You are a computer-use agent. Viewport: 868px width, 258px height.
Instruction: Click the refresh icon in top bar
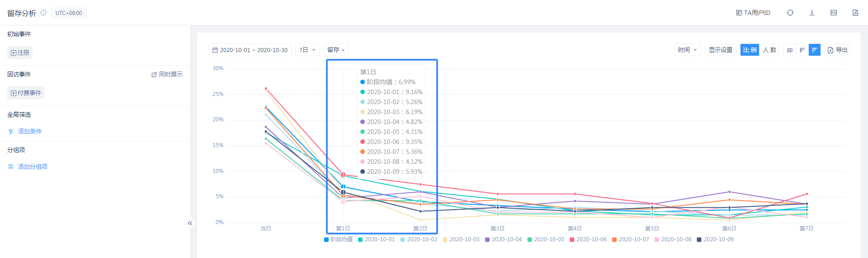(790, 13)
